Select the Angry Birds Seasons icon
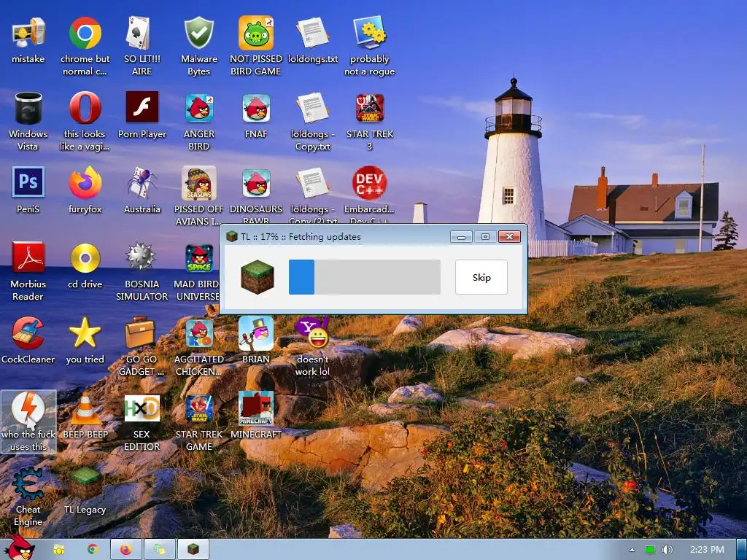Viewport: 747px width, 560px height. point(198,183)
